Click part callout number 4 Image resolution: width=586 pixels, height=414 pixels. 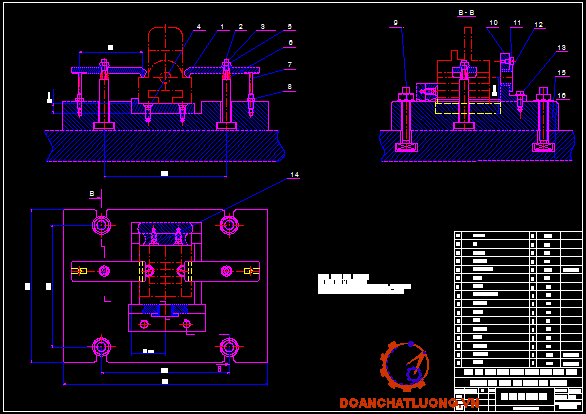[198, 27]
